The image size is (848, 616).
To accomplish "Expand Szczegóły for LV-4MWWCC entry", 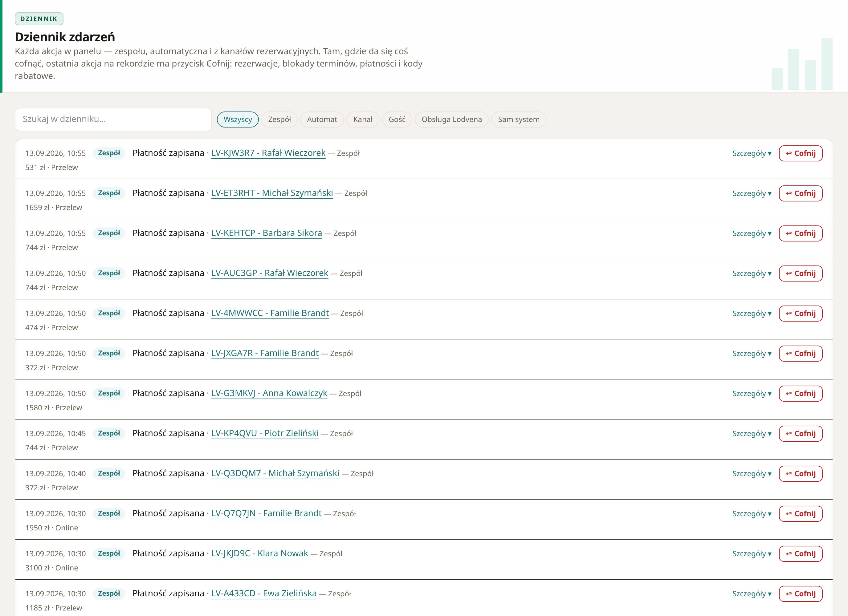I will point(752,313).
